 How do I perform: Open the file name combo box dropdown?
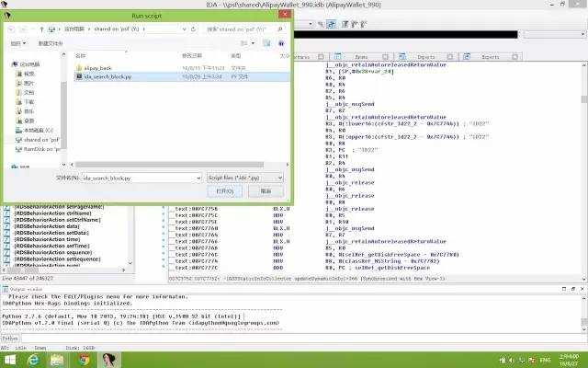pos(198,178)
